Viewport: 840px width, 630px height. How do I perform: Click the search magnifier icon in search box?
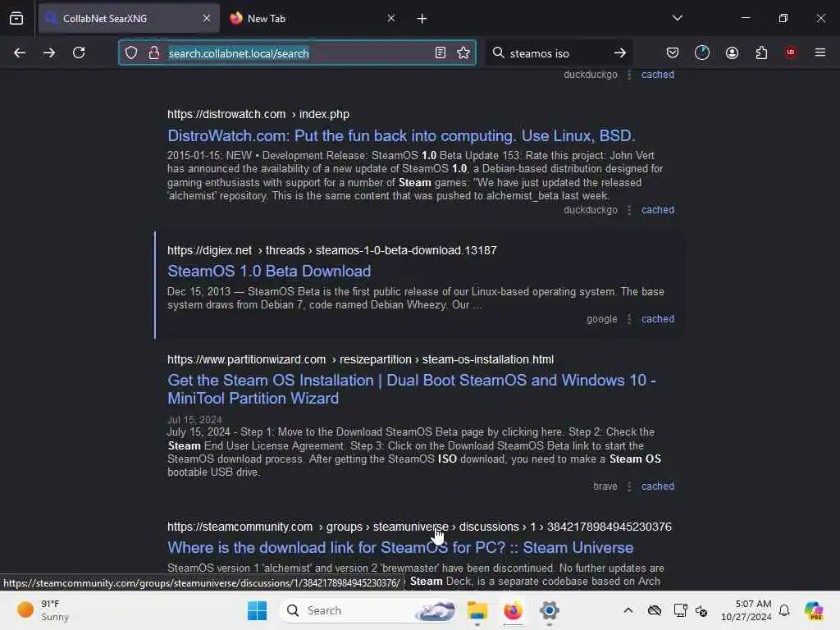[498, 52]
